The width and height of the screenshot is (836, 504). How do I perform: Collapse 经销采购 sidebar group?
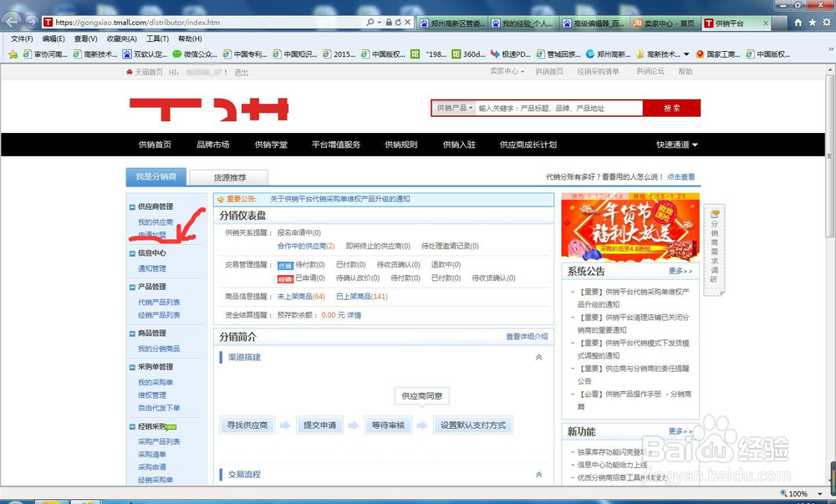tap(132, 427)
